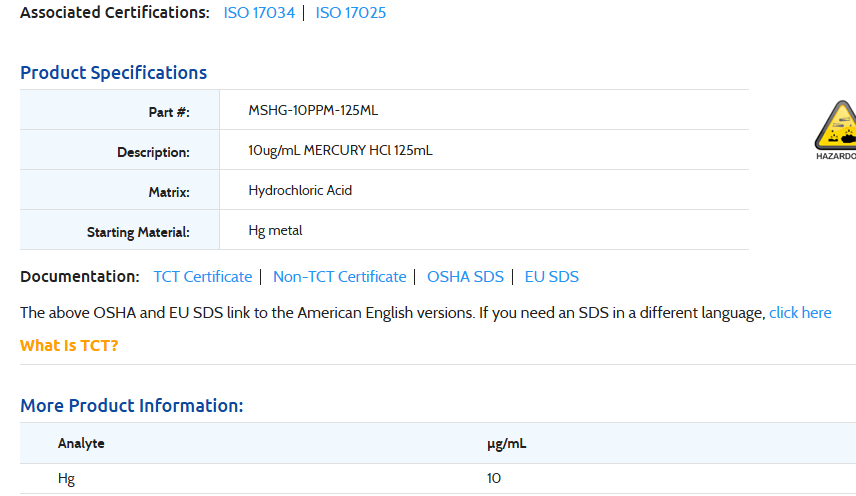Click the '10ug/mL MERCURY HCl 125mL' description

(x=340, y=151)
